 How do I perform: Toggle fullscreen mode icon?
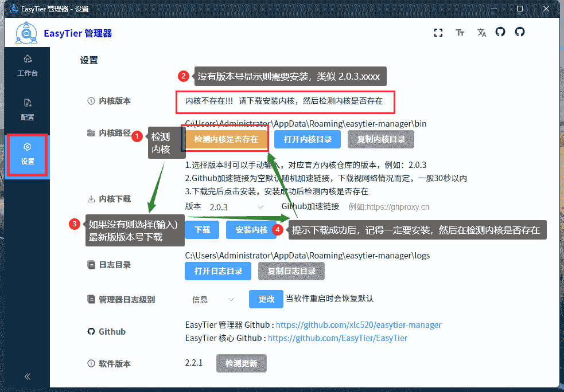point(438,33)
